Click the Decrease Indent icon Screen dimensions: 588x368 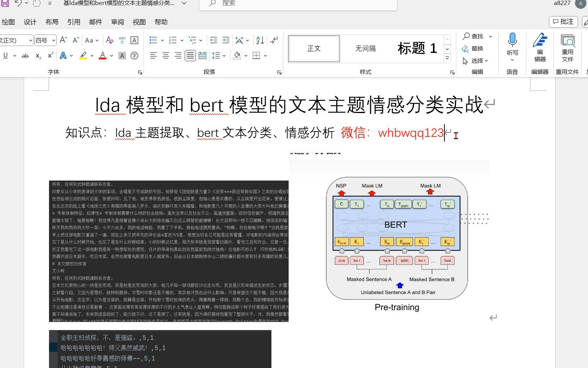pos(214,40)
